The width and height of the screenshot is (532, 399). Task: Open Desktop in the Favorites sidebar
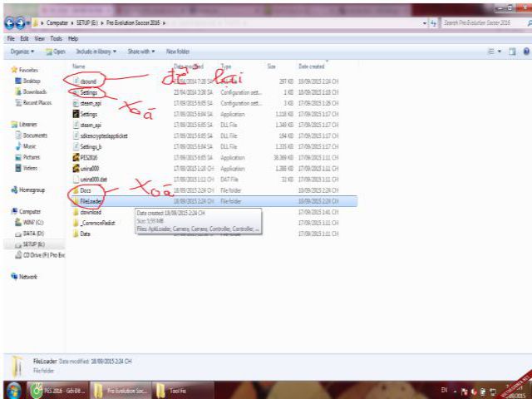coord(28,81)
